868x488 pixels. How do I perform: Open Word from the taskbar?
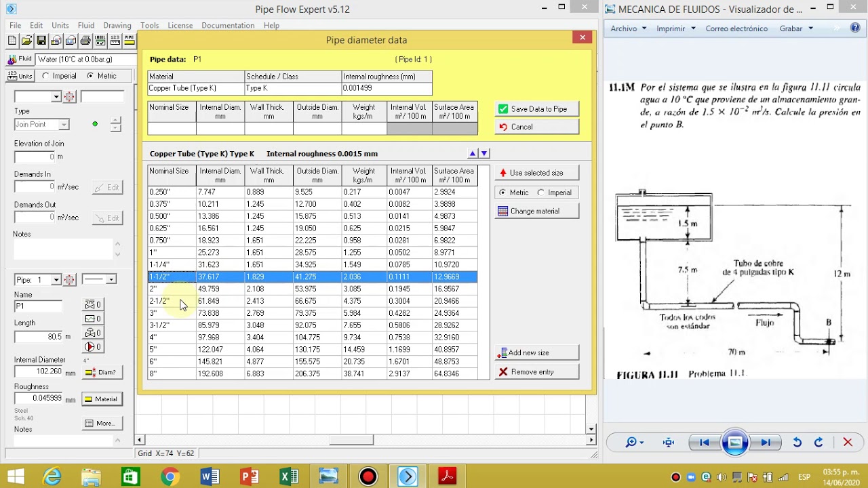[x=210, y=476]
